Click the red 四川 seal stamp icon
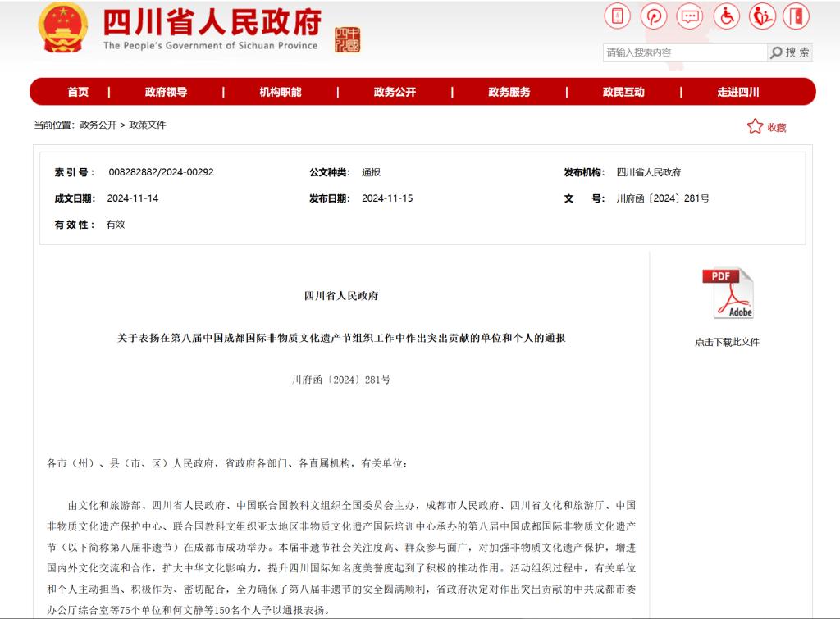This screenshot has height=619, width=840. tap(347, 39)
